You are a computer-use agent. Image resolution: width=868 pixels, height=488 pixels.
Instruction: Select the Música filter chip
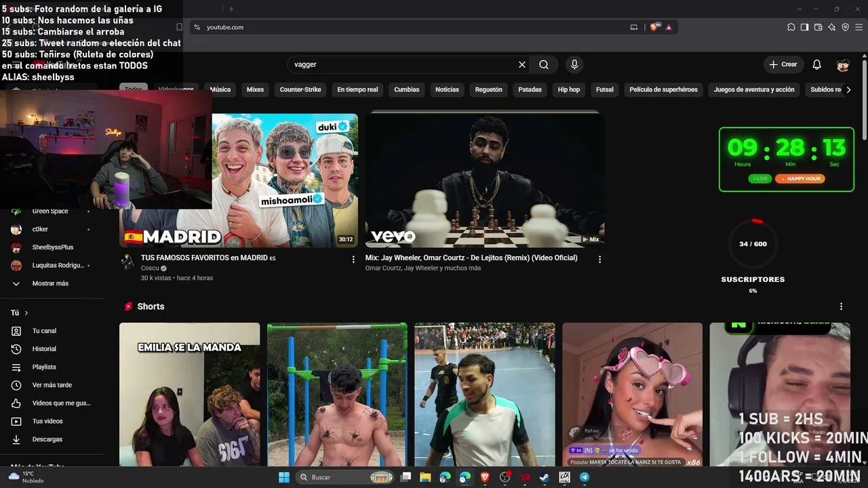tap(220, 89)
